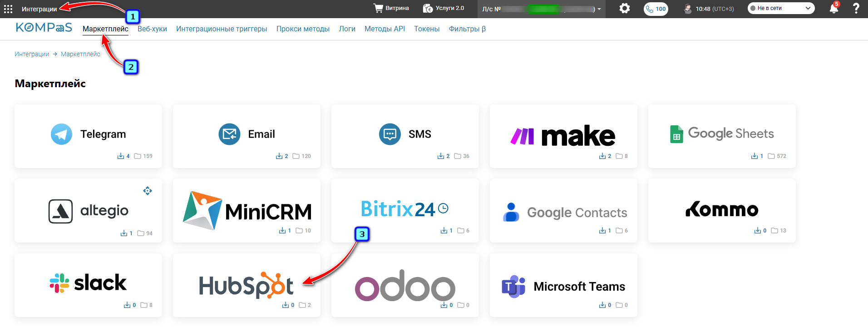
Task: Open the Telegram integration card
Action: point(88,136)
